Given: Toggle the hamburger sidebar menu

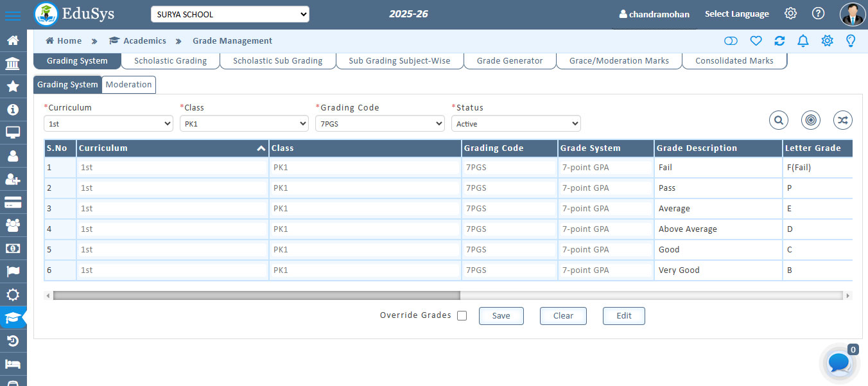Looking at the screenshot, I should coord(12,15).
